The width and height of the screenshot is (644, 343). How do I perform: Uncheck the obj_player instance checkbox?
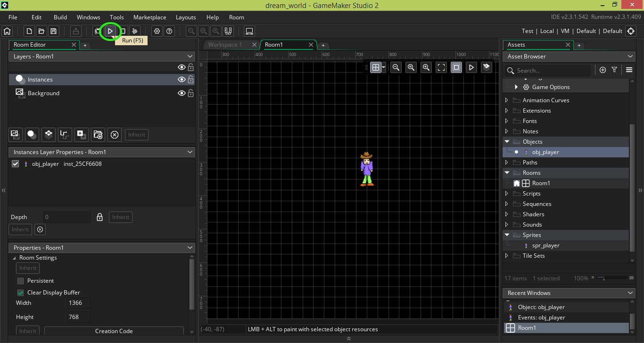tap(16, 164)
